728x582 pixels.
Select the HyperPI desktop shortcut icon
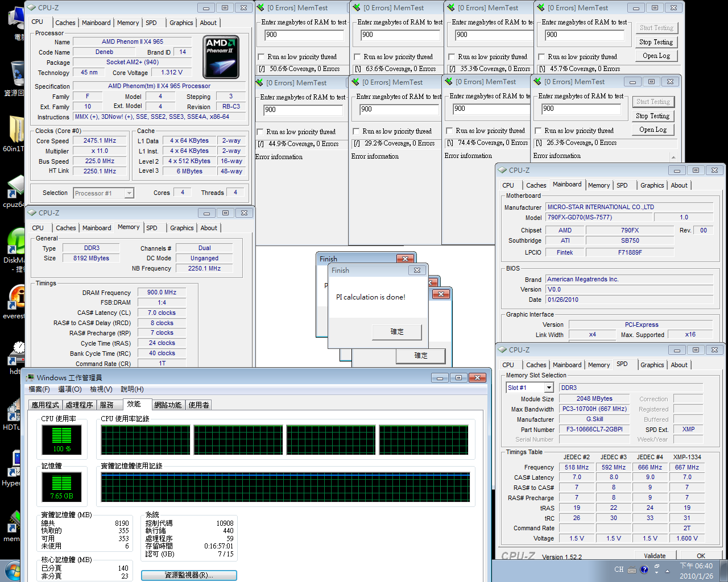14,464
